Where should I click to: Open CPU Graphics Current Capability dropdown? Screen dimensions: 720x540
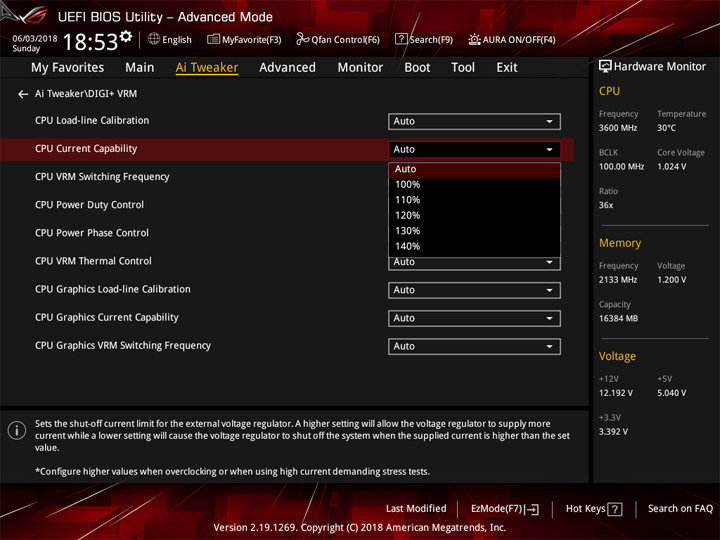474,318
